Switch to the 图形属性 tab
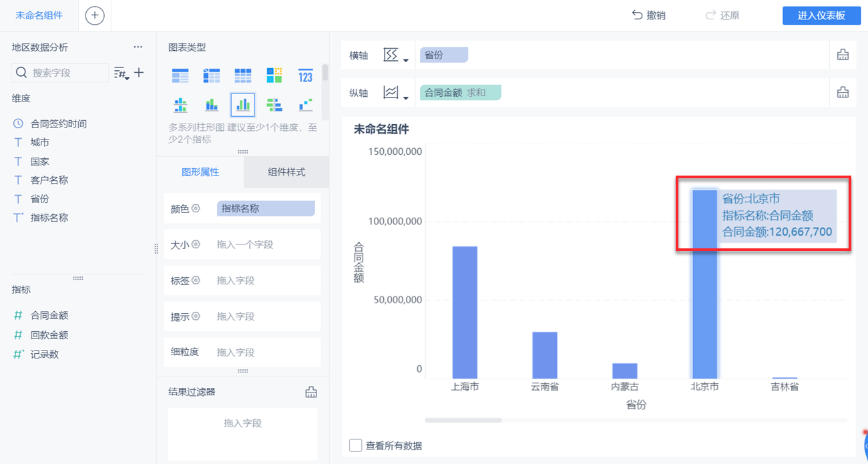Image resolution: width=868 pixels, height=464 pixels. tap(200, 172)
